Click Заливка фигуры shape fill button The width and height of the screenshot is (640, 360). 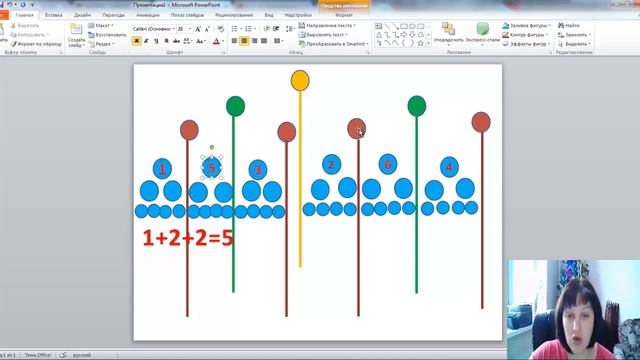[x=527, y=25]
